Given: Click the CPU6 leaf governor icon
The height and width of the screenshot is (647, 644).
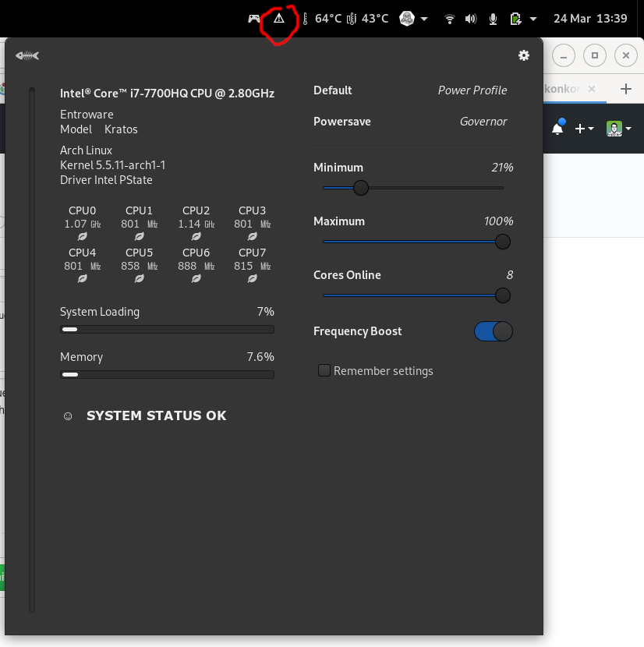Looking at the screenshot, I should (x=196, y=278).
